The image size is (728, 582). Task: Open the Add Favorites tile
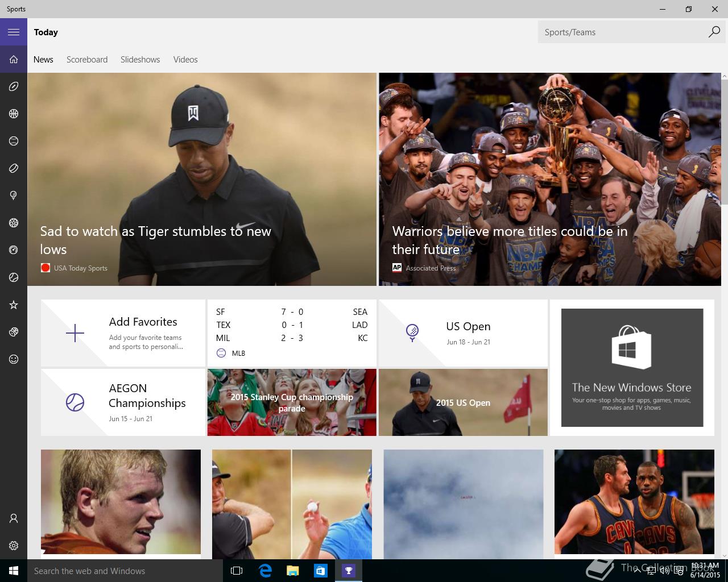pos(123,333)
